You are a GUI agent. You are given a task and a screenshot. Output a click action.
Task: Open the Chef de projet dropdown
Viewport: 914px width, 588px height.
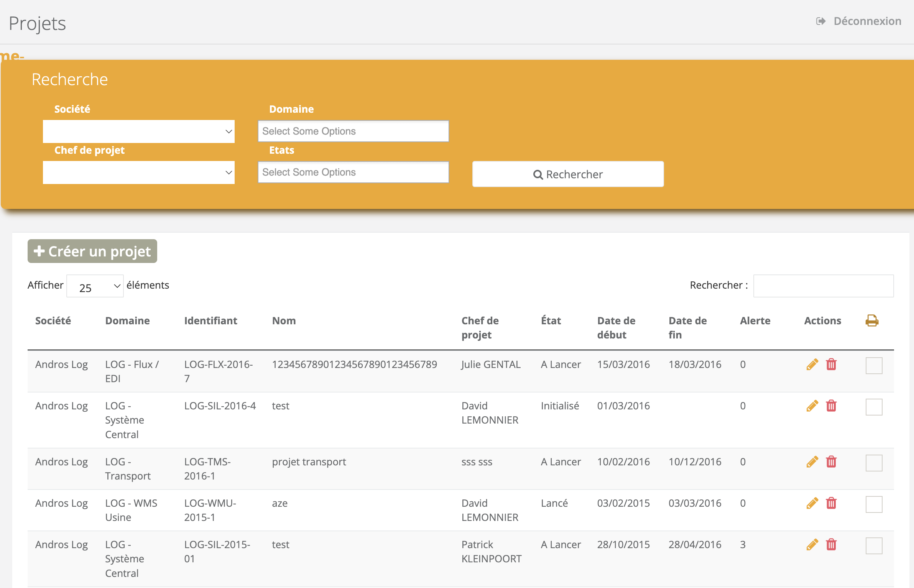pyautogui.click(x=139, y=172)
